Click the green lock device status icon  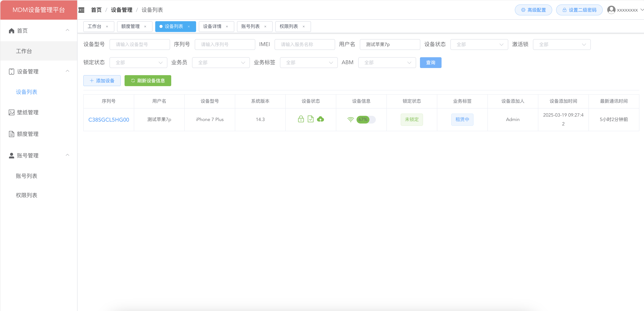tap(301, 119)
